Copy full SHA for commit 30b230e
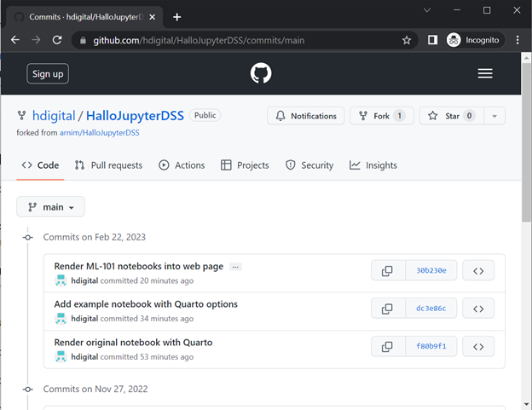This screenshot has height=410, width=532. [388, 270]
